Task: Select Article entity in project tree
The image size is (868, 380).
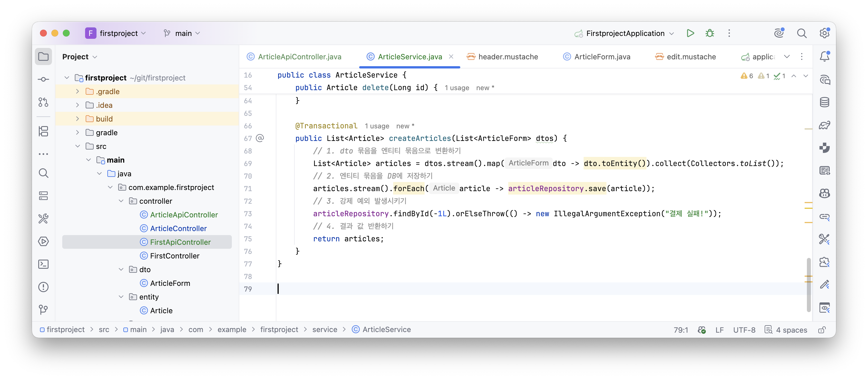Action: (161, 311)
